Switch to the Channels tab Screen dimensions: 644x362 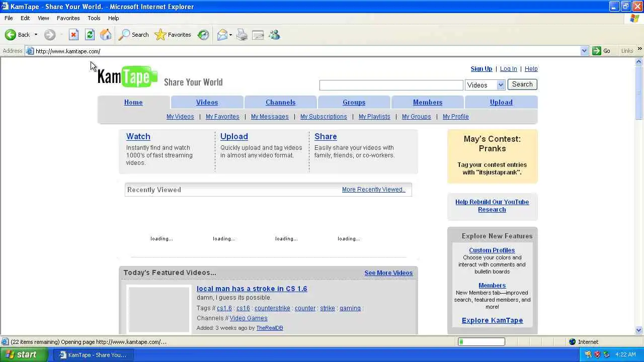(280, 102)
